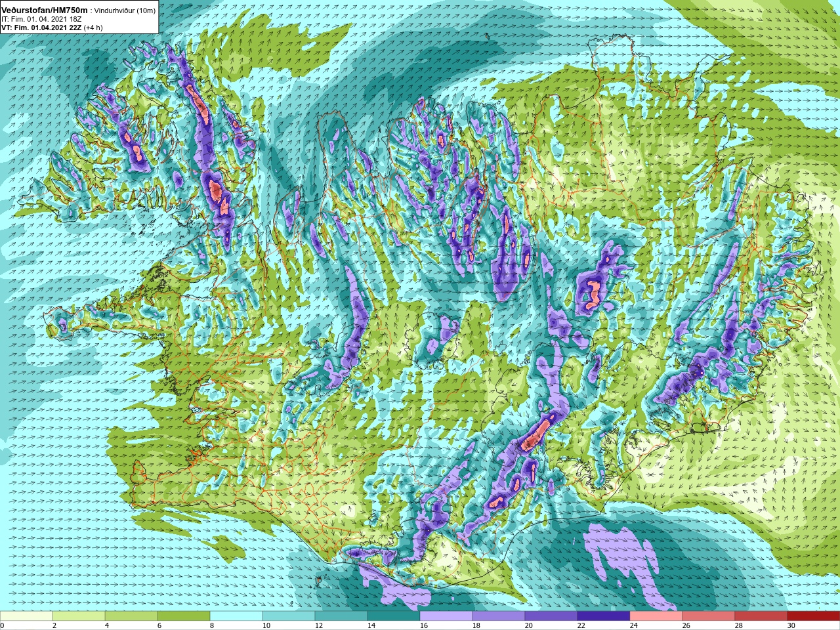840x630 pixels.
Task: Click the legend value 12
Action: click(318, 625)
